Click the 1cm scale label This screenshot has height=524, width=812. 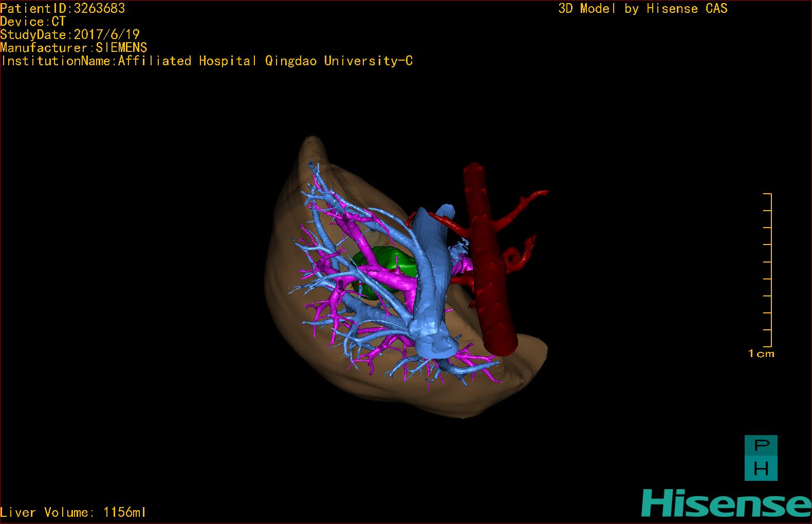pos(761,353)
